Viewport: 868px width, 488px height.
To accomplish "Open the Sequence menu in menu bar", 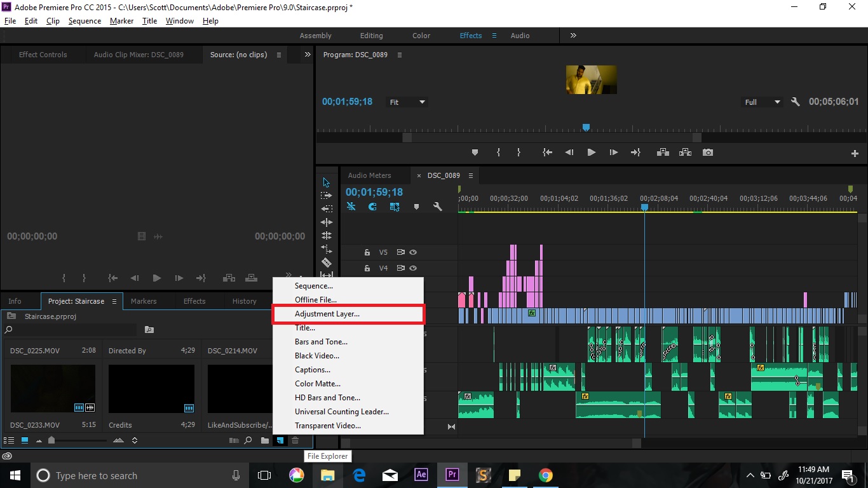I will [85, 21].
